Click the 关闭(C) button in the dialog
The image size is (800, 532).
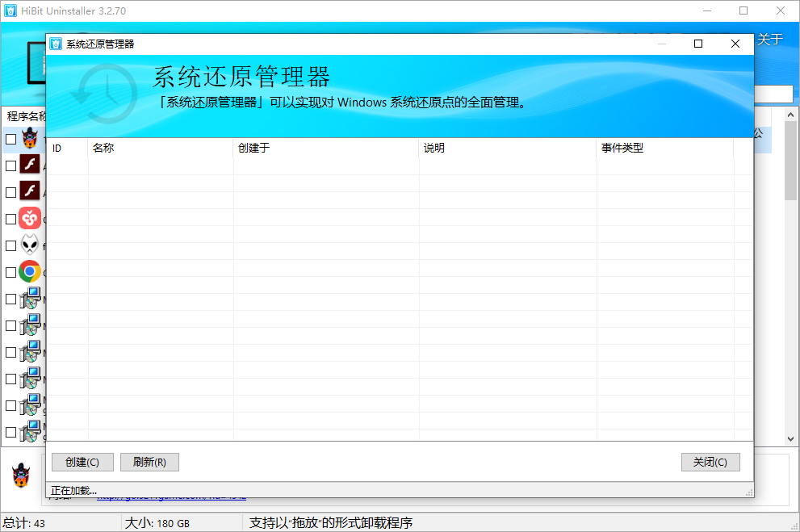pyautogui.click(x=710, y=462)
